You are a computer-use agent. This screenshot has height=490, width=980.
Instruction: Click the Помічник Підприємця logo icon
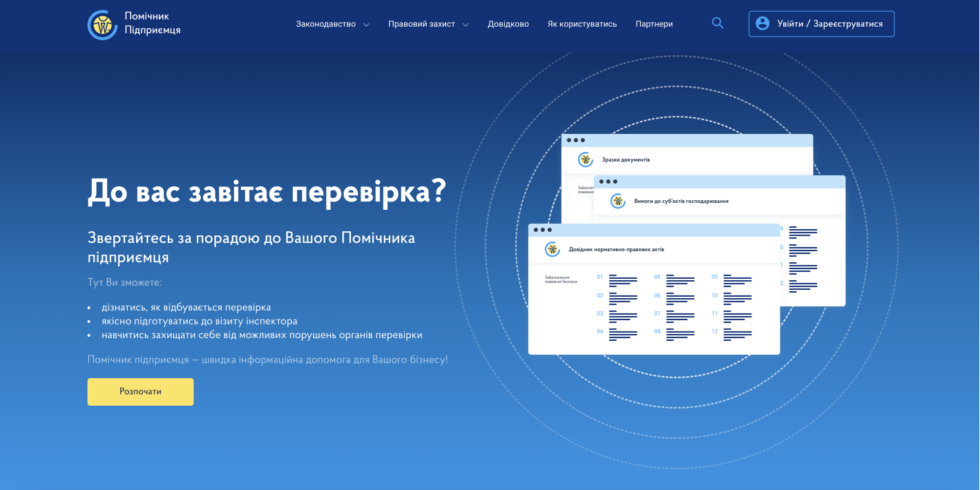(102, 24)
